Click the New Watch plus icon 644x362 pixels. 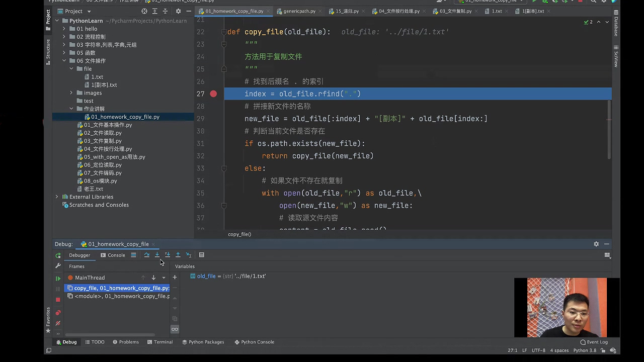coord(175,277)
